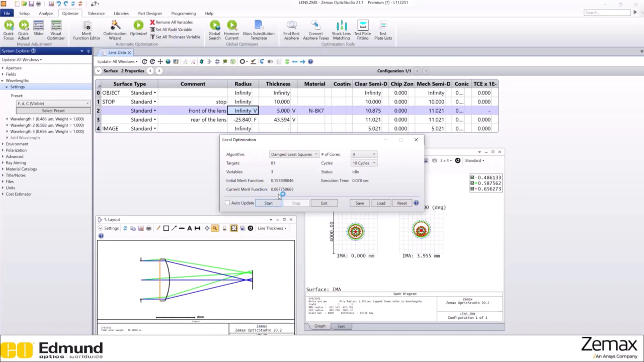Click the Save button in Local Optimization
This screenshot has height=362, width=644.
click(x=360, y=203)
